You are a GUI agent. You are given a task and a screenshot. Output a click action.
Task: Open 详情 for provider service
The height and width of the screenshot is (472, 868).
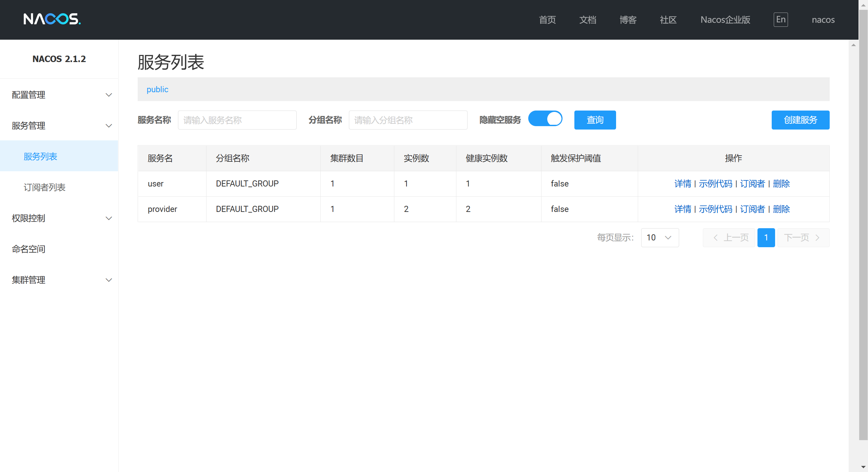[x=683, y=209]
